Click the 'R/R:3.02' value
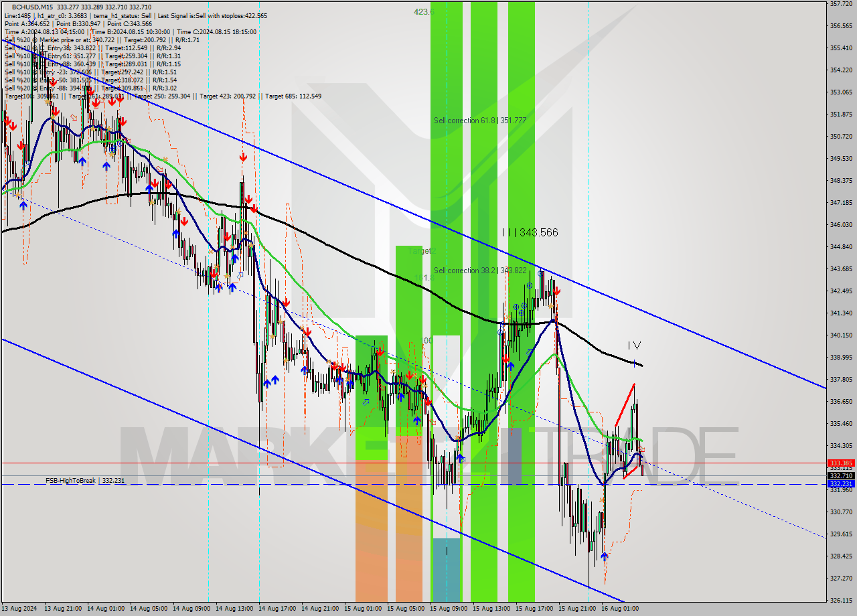This screenshot has width=857, height=616. tap(164, 88)
